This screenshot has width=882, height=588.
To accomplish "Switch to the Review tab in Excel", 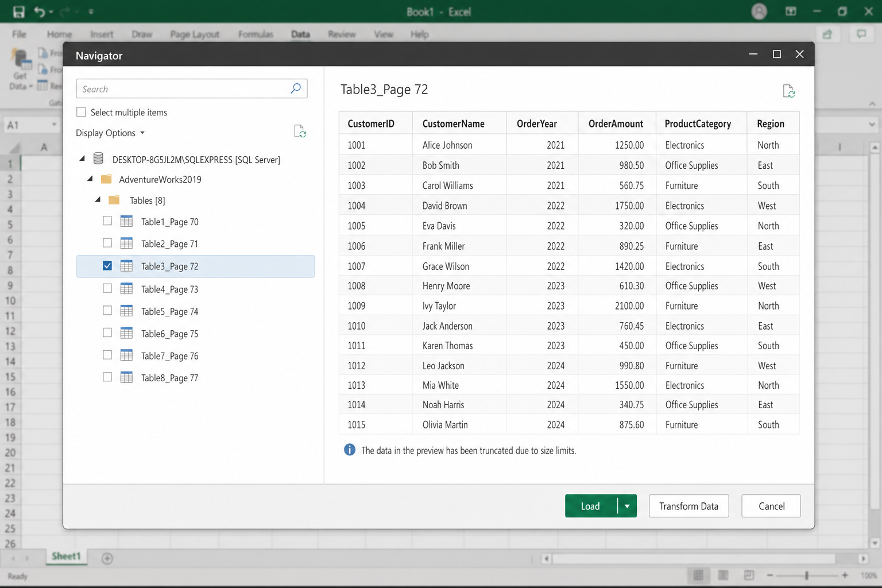I will tap(342, 34).
